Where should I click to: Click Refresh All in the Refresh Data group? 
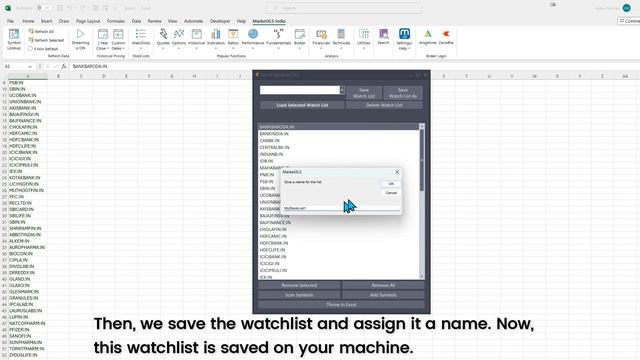pos(41,31)
